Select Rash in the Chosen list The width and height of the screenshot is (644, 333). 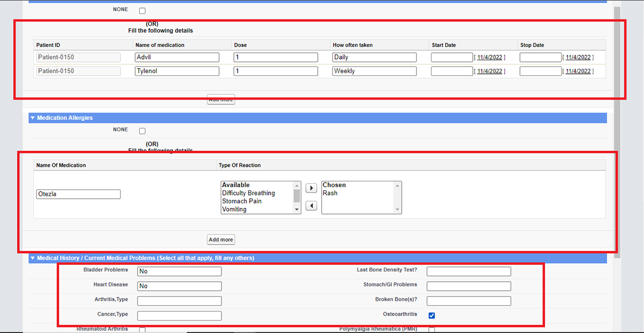pos(330,193)
